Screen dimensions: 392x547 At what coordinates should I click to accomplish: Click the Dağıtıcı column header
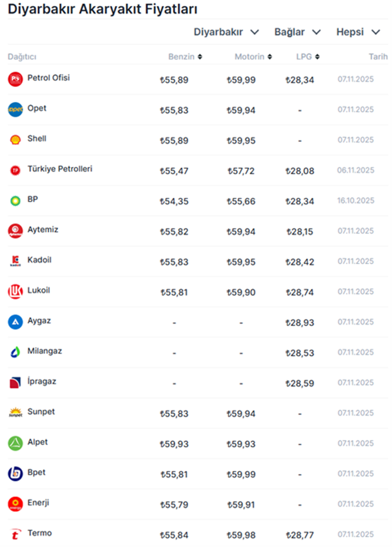coord(22,57)
